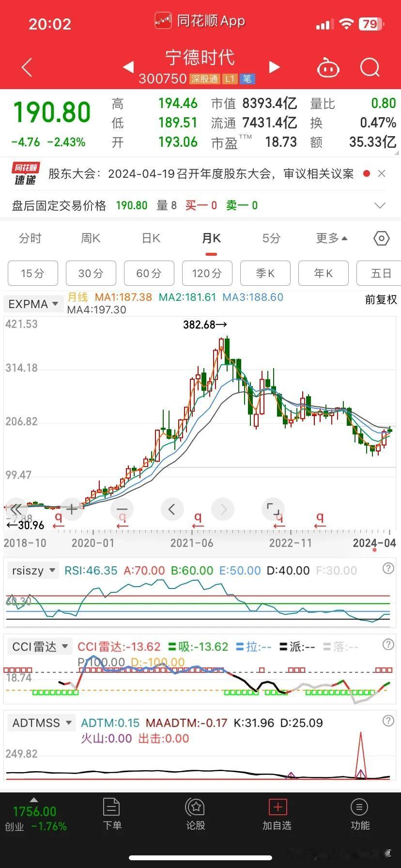Open the ADTMSS indicator dropdown
This screenshot has height=868, width=401.
(42, 723)
